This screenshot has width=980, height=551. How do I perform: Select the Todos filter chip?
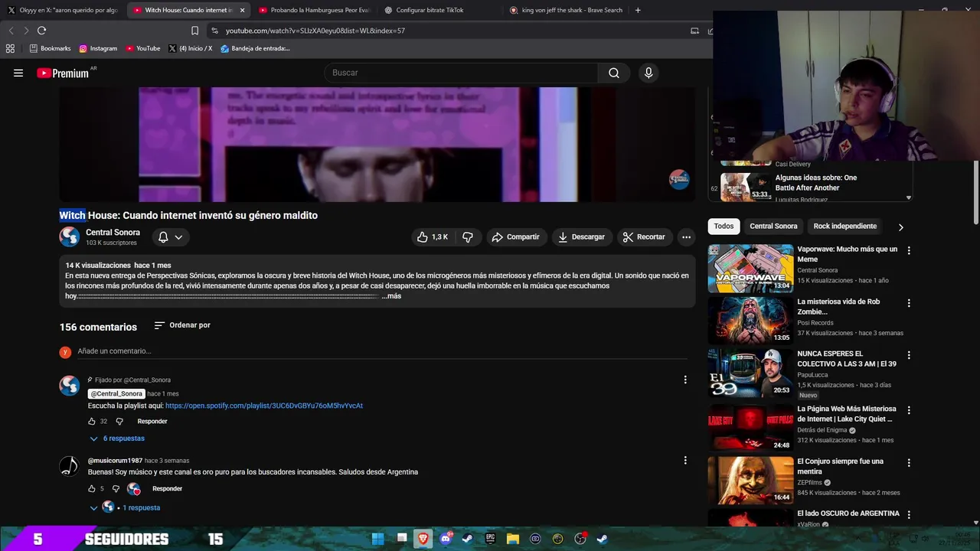click(724, 227)
